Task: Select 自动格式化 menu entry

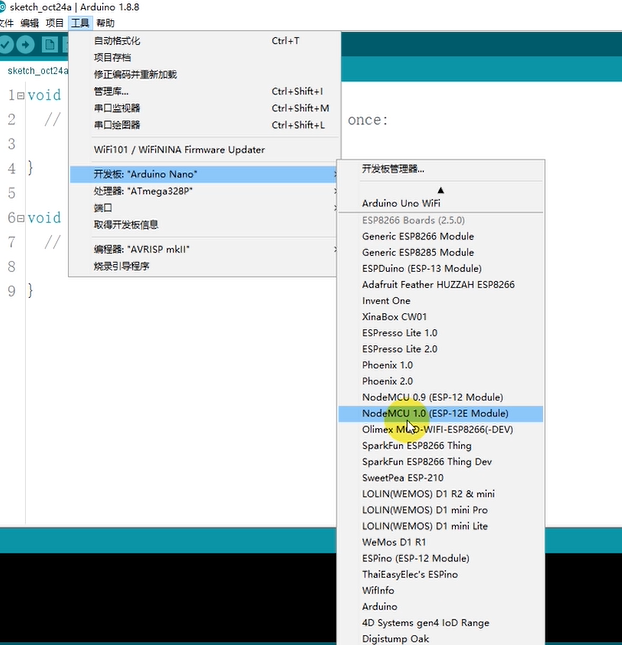Action: tap(204, 41)
